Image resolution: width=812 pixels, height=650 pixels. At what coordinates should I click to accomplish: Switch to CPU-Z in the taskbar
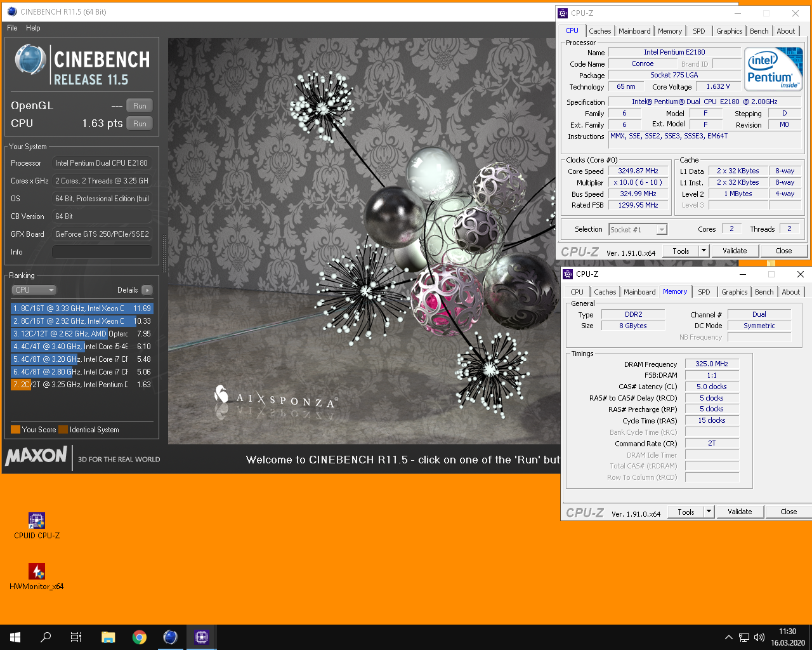pos(202,637)
